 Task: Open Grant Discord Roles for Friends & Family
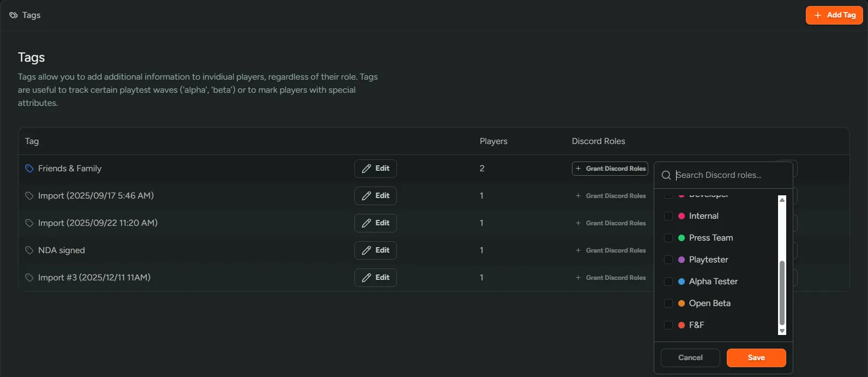[610, 169]
